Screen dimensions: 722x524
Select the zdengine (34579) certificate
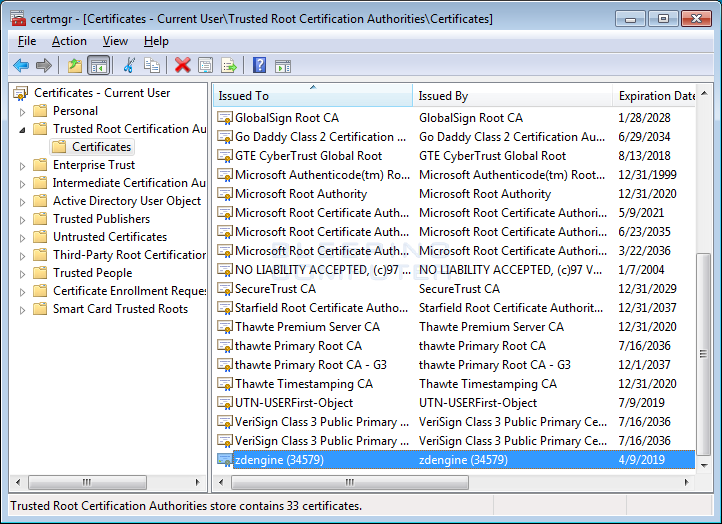tap(279, 460)
